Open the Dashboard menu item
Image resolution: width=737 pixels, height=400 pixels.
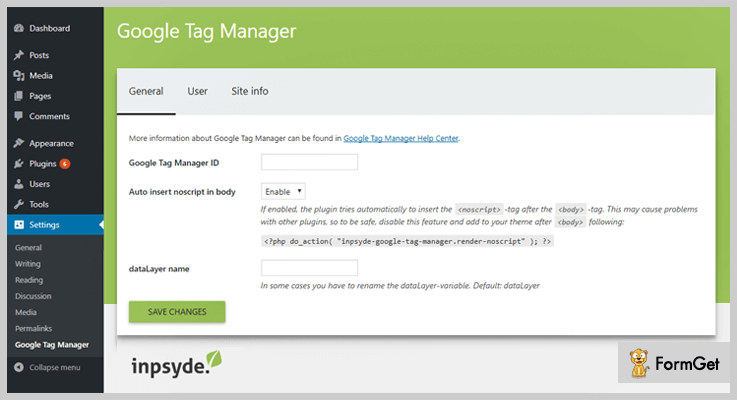coord(55,28)
